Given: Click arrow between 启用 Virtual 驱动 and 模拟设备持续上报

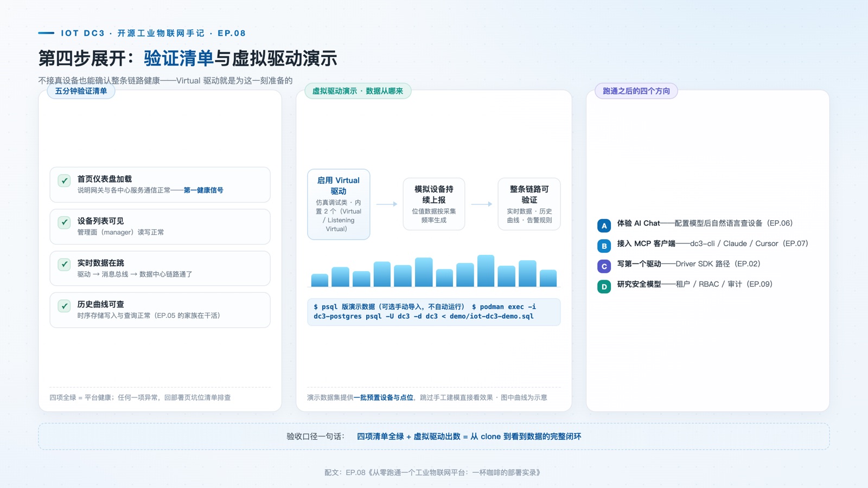Looking at the screenshot, I should coord(387,204).
